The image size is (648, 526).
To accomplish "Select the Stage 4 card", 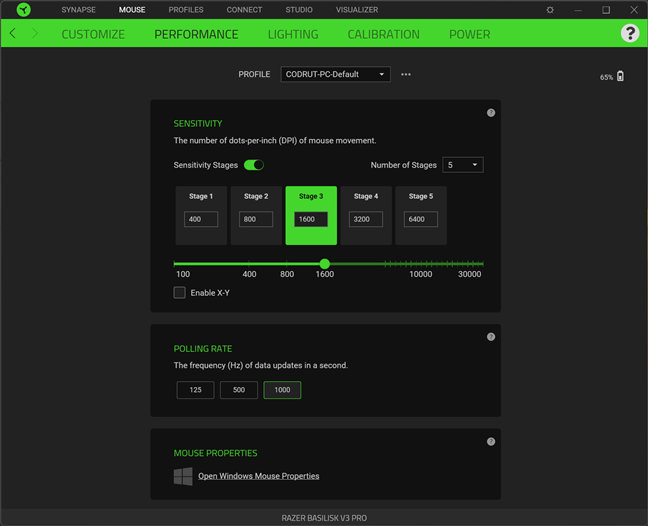I will tap(366, 215).
